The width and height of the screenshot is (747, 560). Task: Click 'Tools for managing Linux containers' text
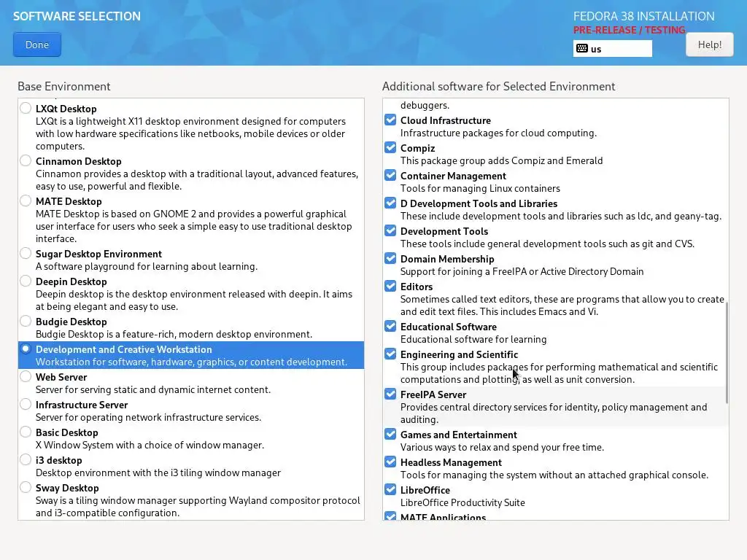pos(480,188)
